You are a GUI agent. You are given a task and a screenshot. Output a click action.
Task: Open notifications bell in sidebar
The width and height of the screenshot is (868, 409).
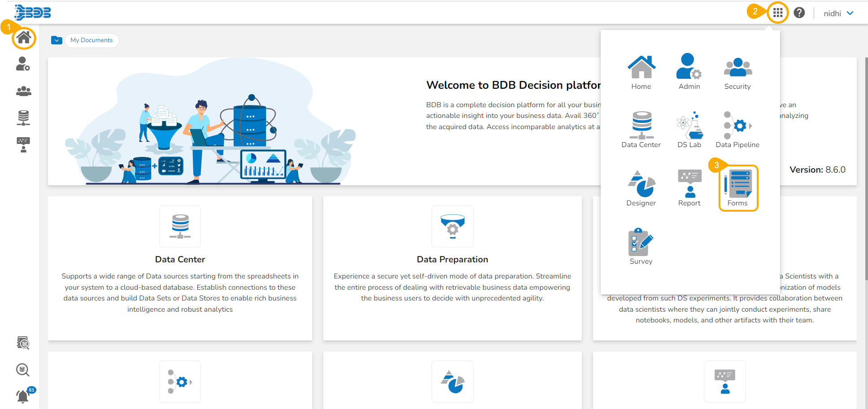[x=23, y=396]
